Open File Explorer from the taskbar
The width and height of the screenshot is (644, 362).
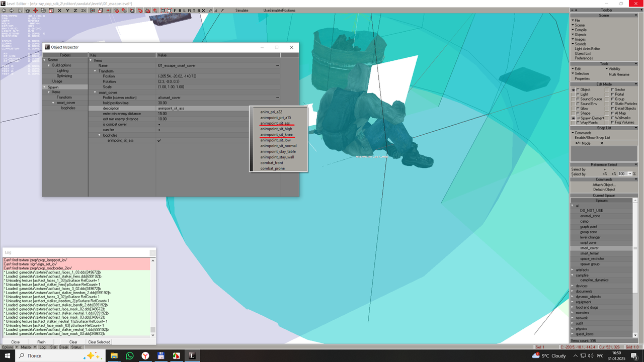[x=115, y=355]
